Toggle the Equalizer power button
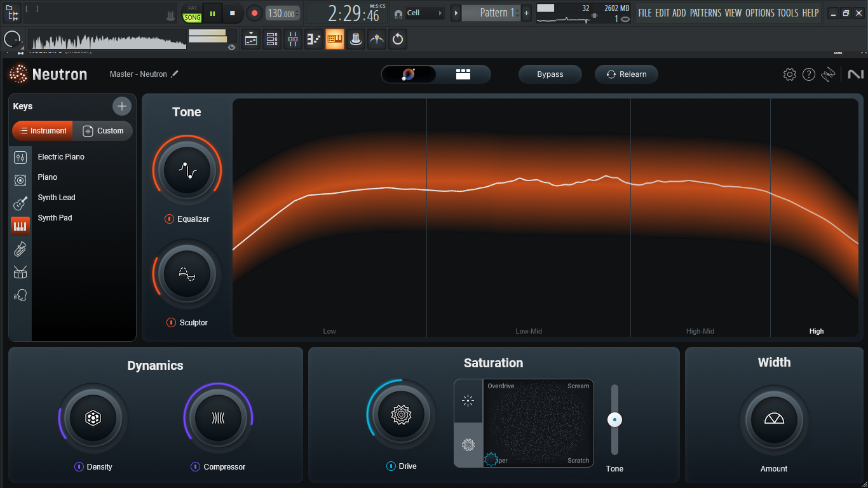The width and height of the screenshot is (868, 488). 169,219
